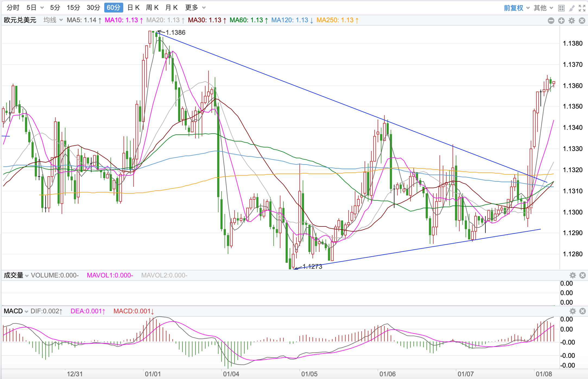This screenshot has width=588, height=379.
Task: Switch to the 15分 timeframe tab
Action: pyautogui.click(x=73, y=8)
